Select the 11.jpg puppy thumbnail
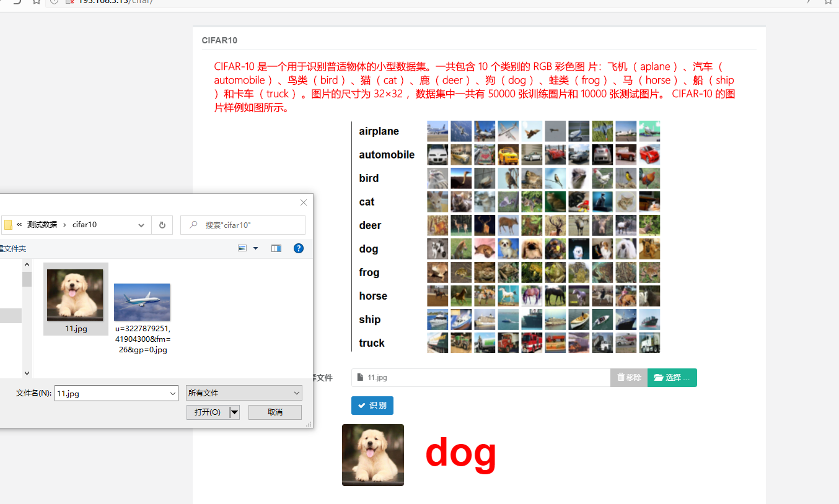 76,296
